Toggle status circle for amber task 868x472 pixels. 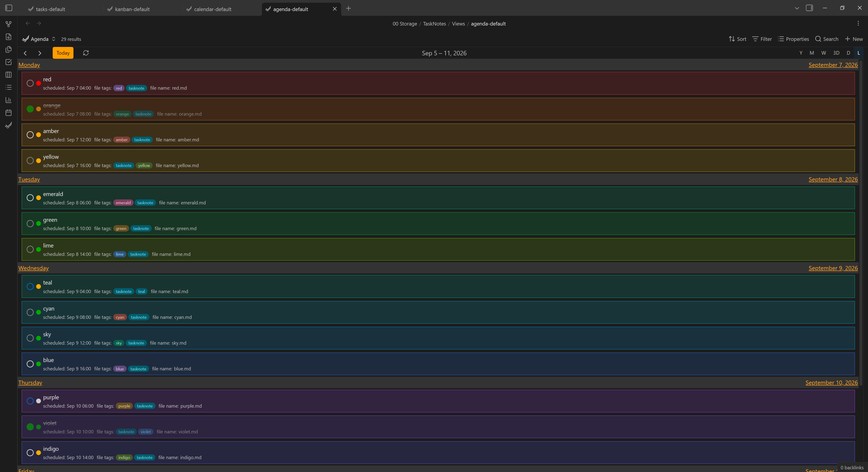(x=30, y=135)
